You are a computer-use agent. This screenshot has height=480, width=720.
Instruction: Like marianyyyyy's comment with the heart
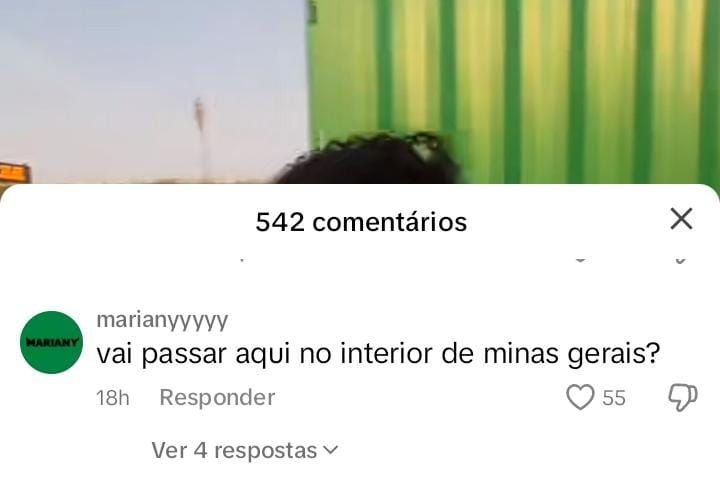(580, 397)
